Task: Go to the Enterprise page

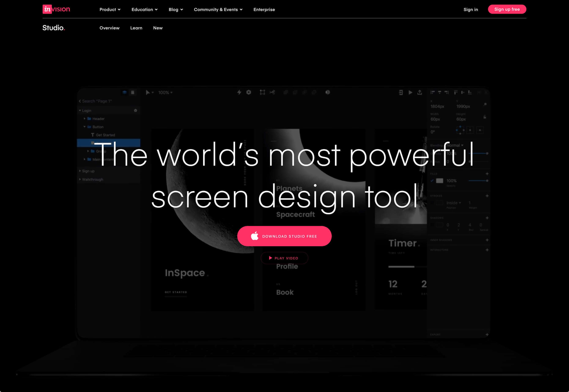Action: [264, 10]
